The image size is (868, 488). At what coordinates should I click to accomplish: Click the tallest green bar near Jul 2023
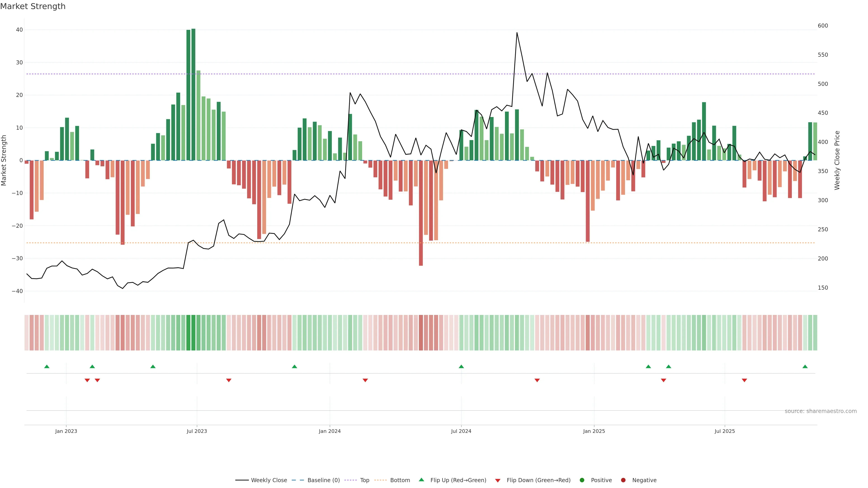click(x=193, y=94)
